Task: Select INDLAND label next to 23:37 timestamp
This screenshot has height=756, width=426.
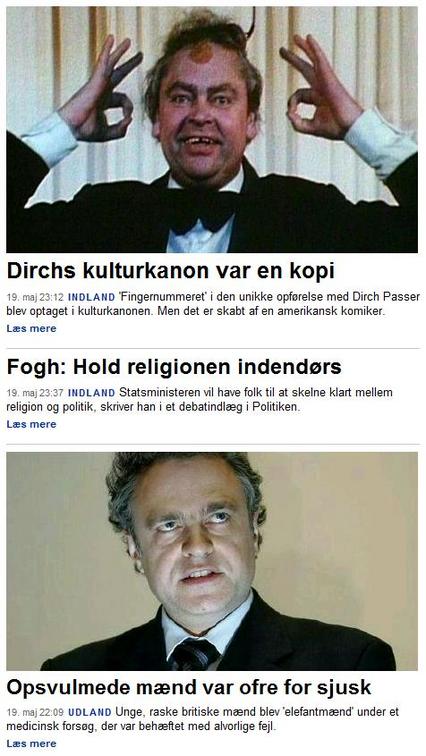Action: [91, 393]
